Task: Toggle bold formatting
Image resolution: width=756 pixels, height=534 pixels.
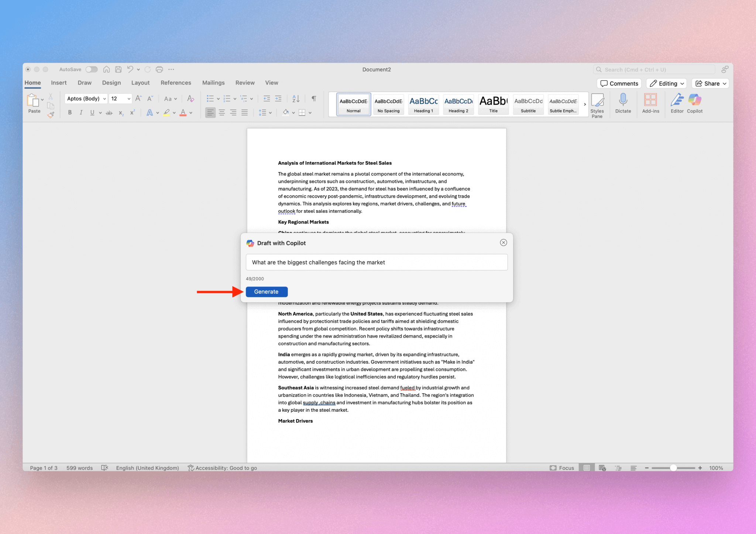Action: (70, 113)
